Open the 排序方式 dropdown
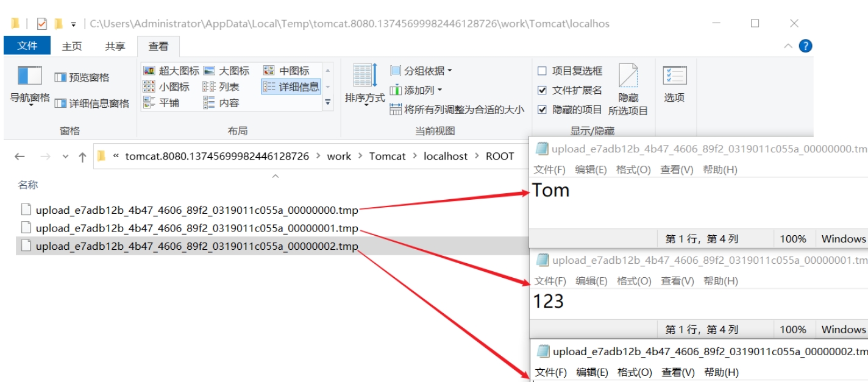This screenshot has height=382, width=868. tap(365, 85)
